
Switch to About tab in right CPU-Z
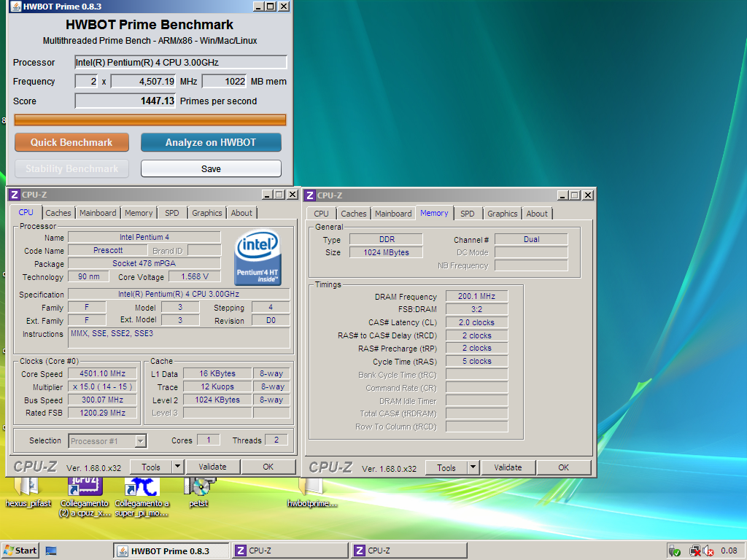point(537,214)
